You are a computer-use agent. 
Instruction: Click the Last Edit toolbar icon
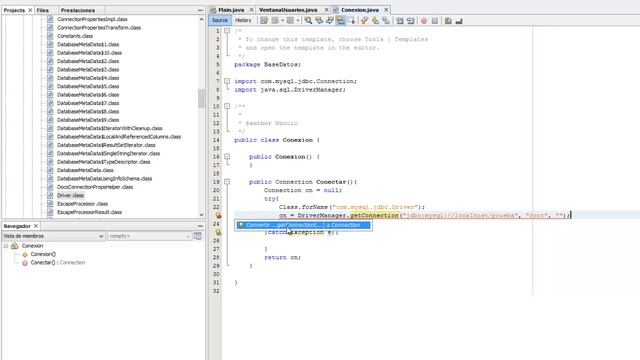264,20
